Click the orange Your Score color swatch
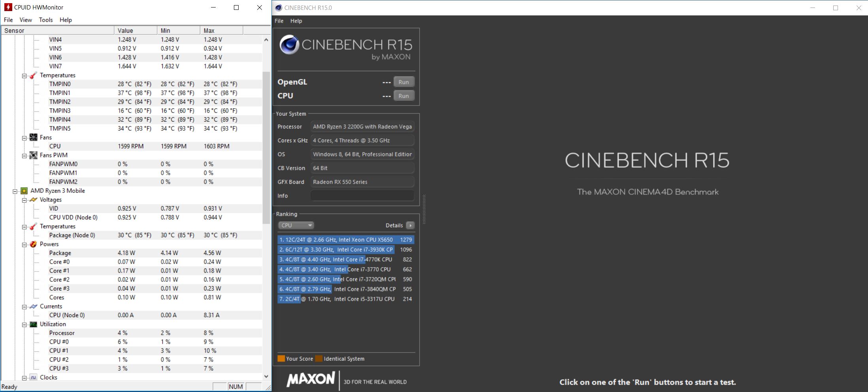The image size is (868, 392). 281,359
